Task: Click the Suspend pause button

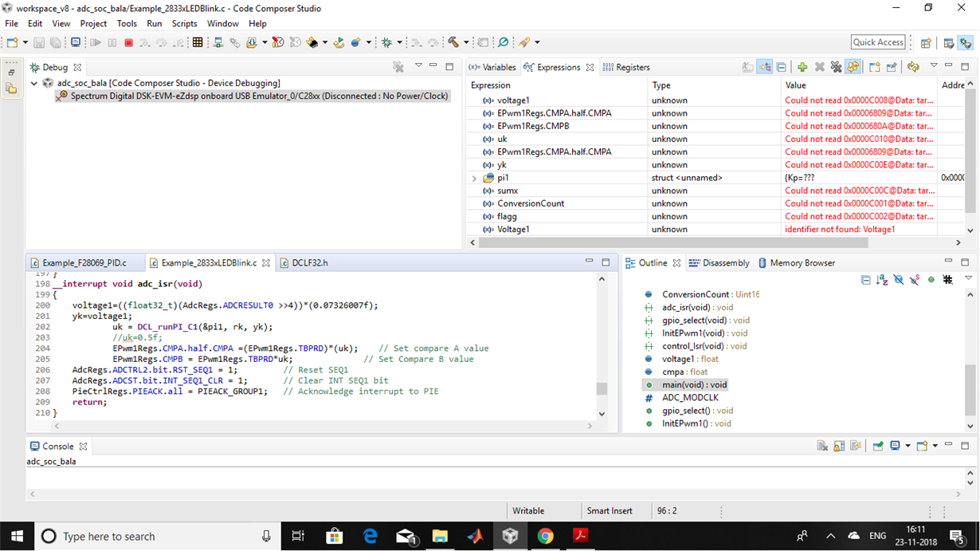Action: (112, 42)
